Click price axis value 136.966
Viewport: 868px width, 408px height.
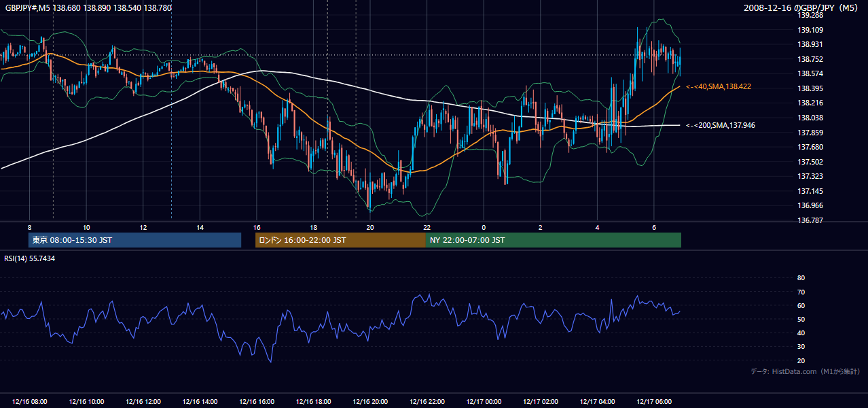(x=810, y=205)
